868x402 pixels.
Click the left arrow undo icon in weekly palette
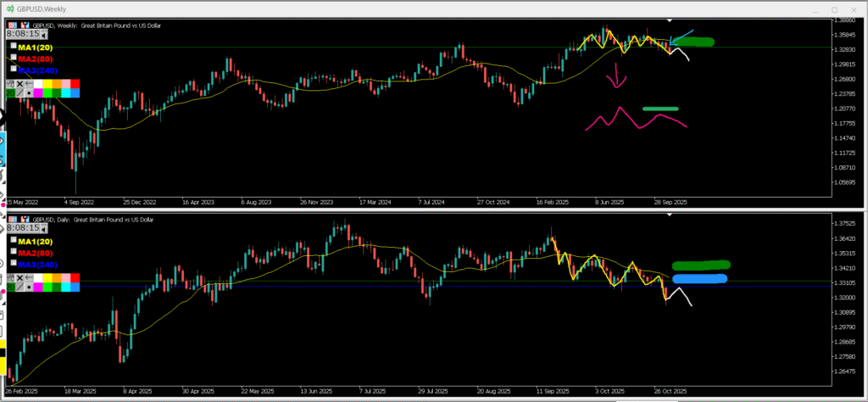(29, 83)
